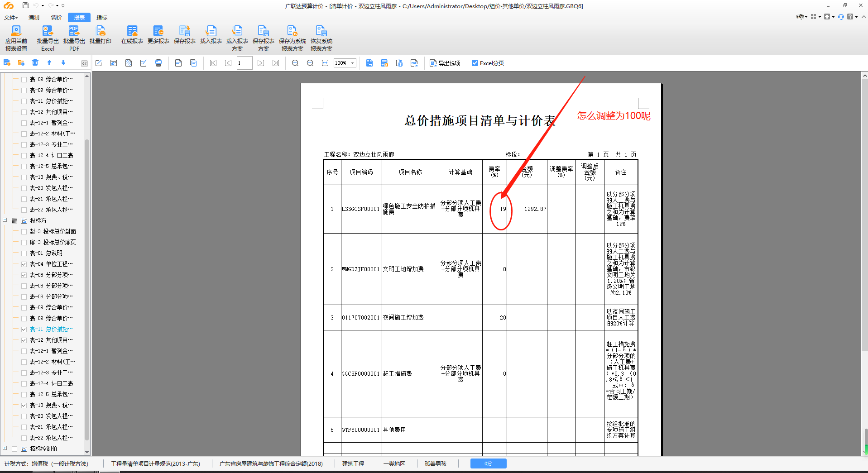Click the 在线报表 icon
The width and height of the screenshot is (868, 473).
pos(132,35)
